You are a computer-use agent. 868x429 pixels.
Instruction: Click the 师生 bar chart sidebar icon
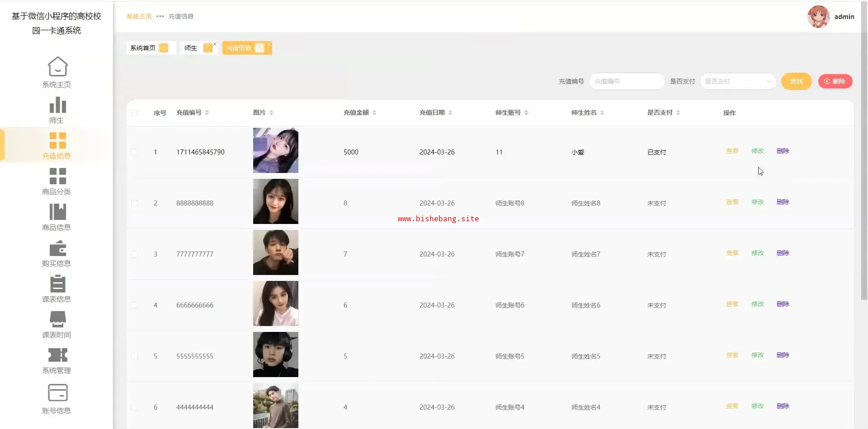coord(57,105)
